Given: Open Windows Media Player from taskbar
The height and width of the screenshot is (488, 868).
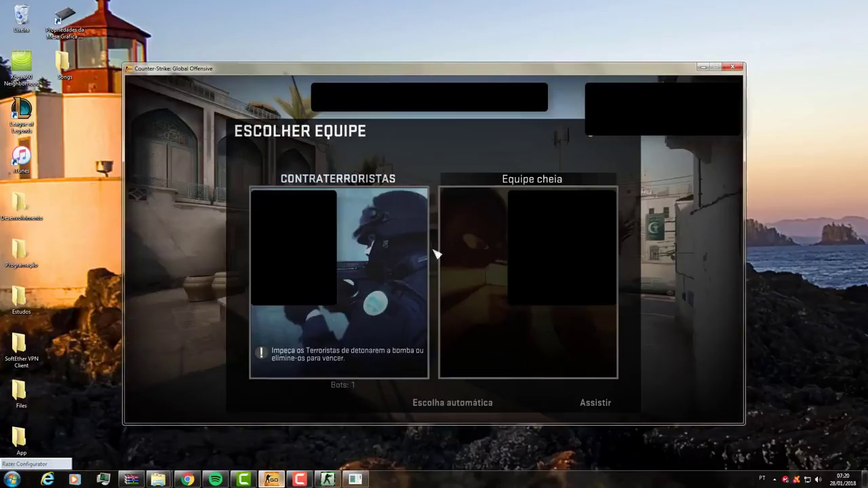Looking at the screenshot, I should (x=75, y=479).
